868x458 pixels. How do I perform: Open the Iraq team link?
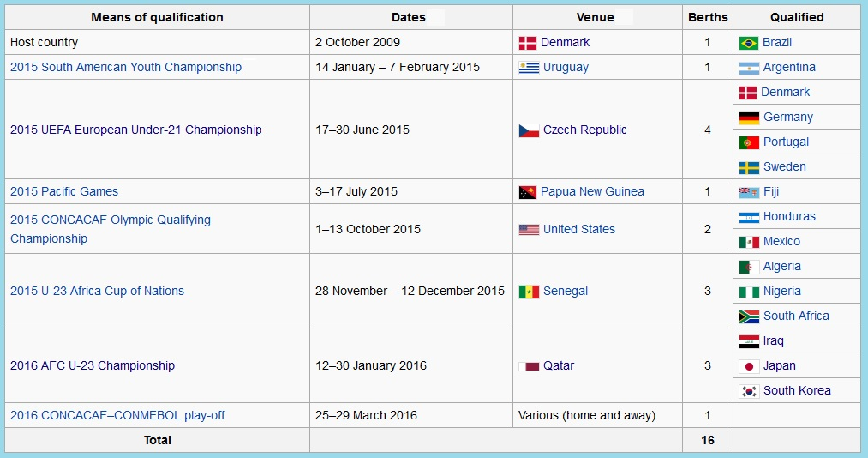tap(774, 340)
